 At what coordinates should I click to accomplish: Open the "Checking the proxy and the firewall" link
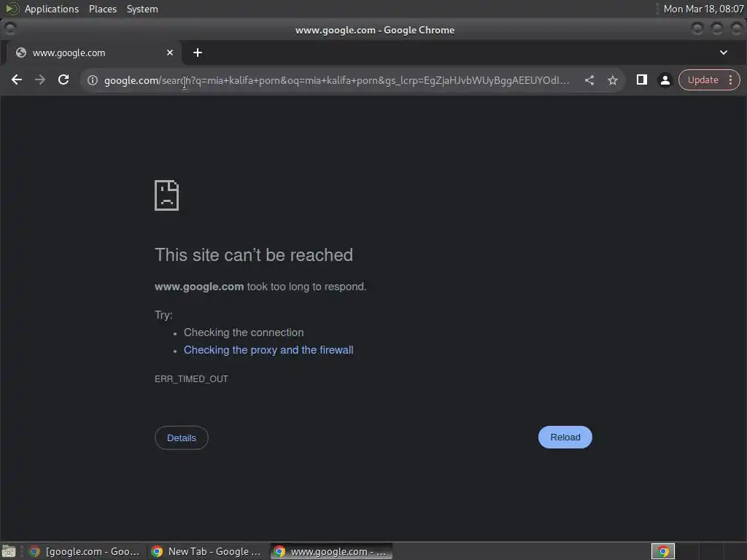[x=268, y=350]
